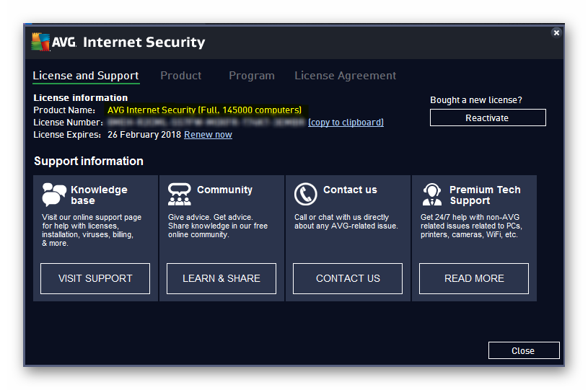The height and width of the screenshot is (390, 588).
Task: Open the Product tab
Action: pyautogui.click(x=181, y=76)
